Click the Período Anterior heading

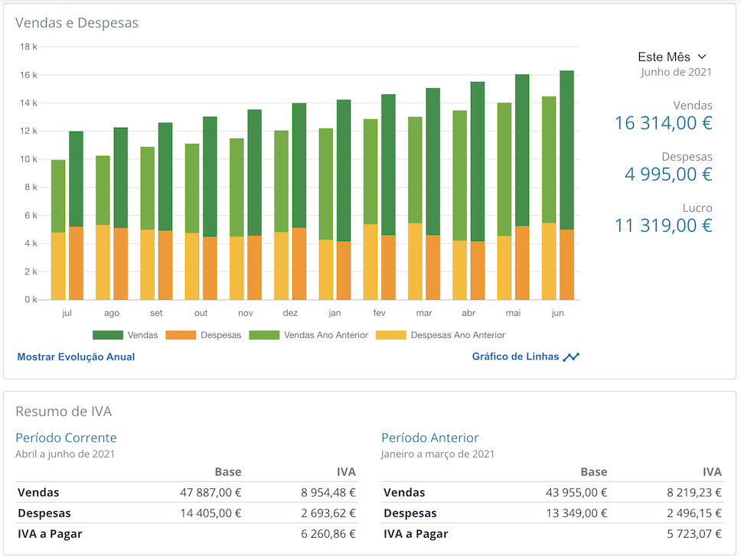point(430,438)
